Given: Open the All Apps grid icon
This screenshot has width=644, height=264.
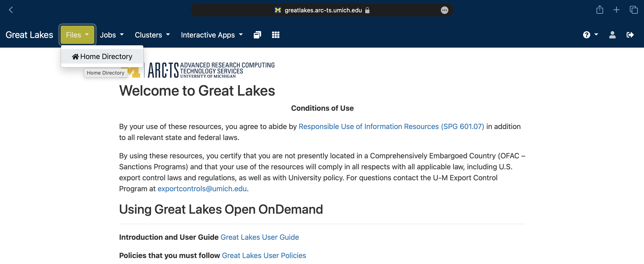Looking at the screenshot, I should [276, 35].
